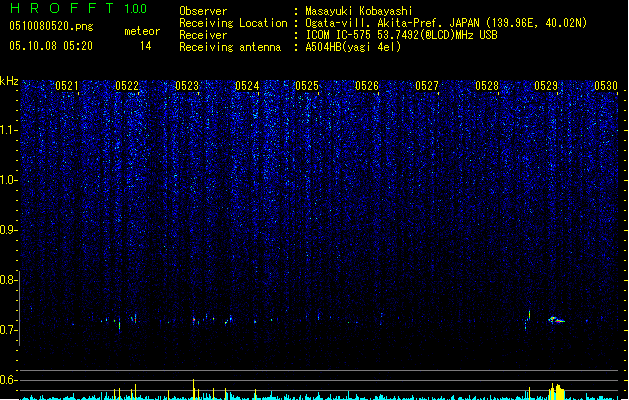Click the Observer label

click(x=203, y=11)
